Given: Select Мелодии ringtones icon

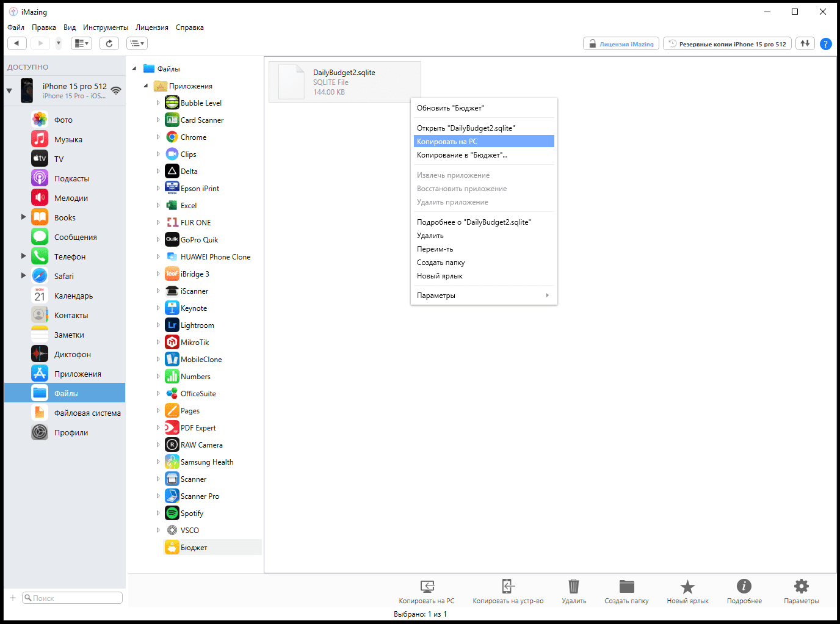Looking at the screenshot, I should click(x=40, y=197).
